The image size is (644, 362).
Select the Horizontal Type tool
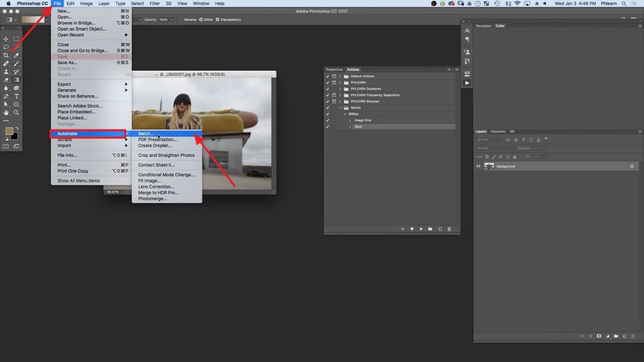click(x=16, y=96)
